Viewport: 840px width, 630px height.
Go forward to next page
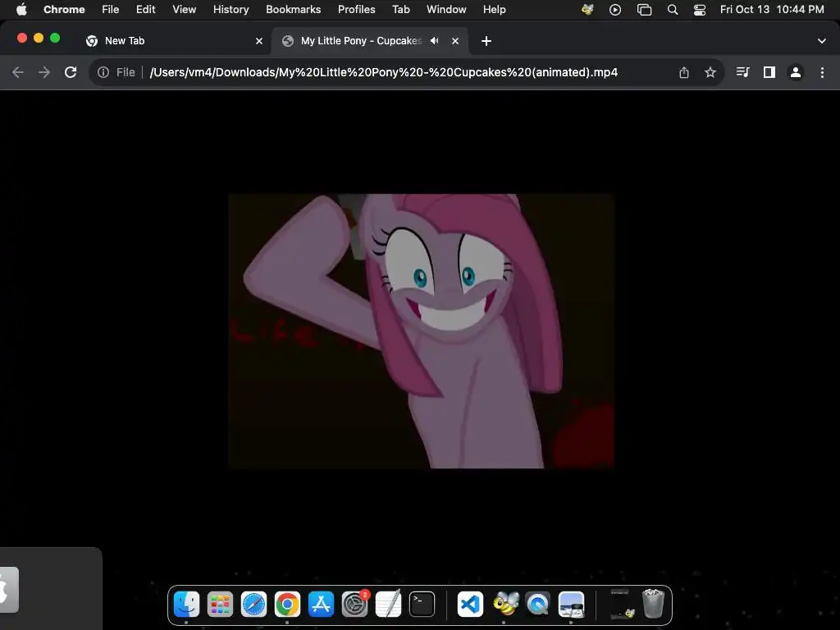(x=44, y=72)
